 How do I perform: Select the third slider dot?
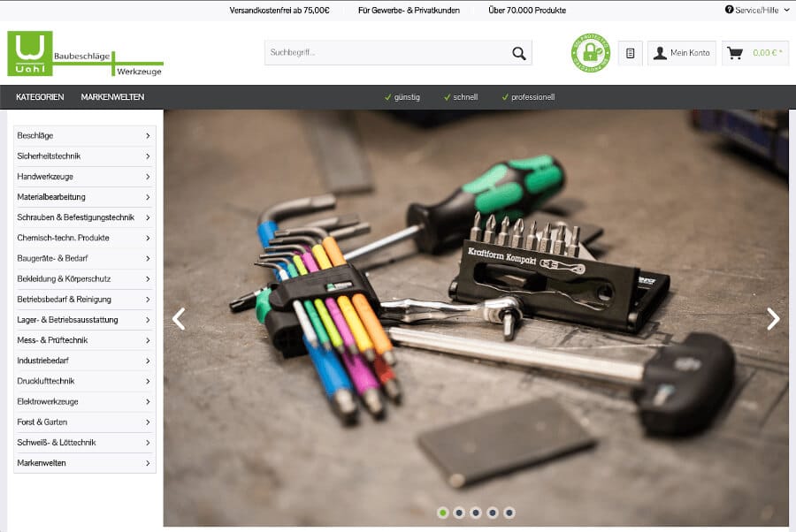point(476,513)
